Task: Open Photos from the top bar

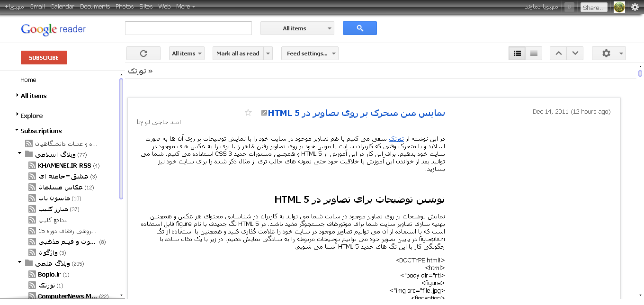Action: click(125, 7)
